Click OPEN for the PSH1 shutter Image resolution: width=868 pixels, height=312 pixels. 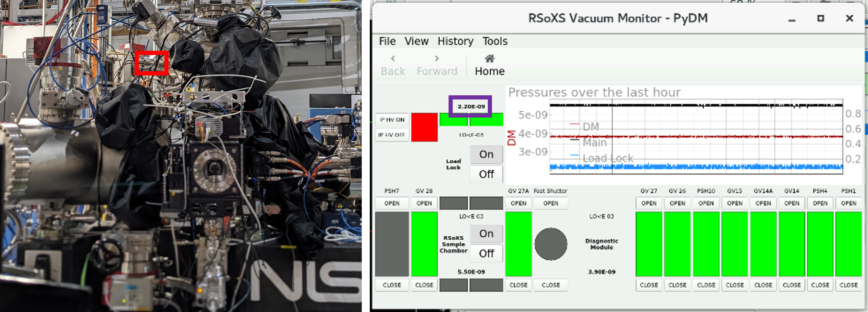848,203
